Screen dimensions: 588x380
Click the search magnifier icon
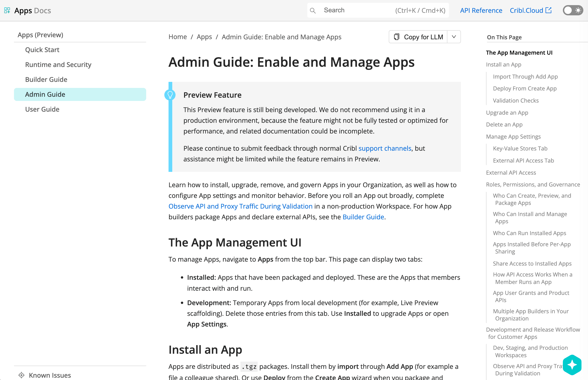click(313, 10)
